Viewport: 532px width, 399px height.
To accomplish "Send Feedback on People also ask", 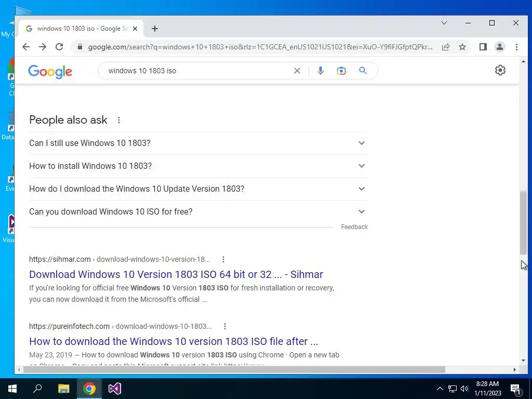I will (x=354, y=227).
